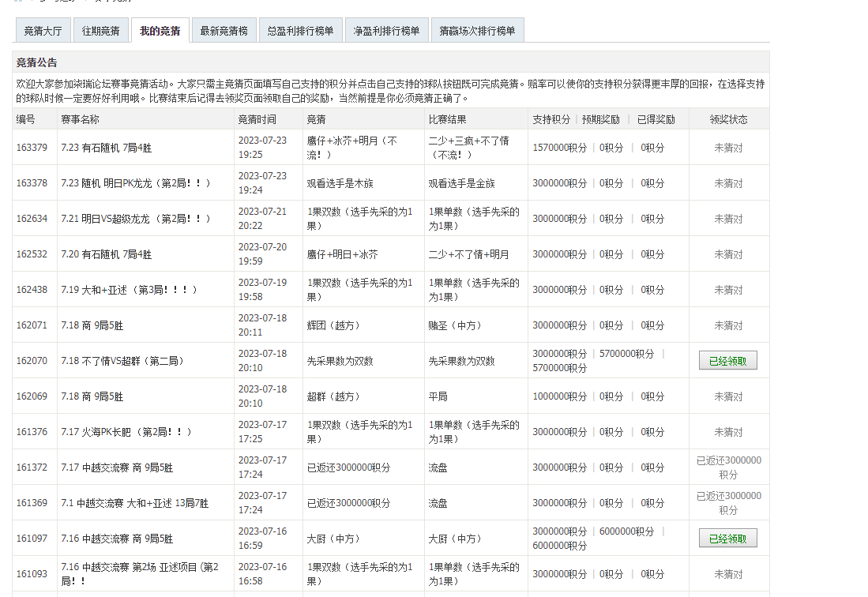Select event 7.19 大和+亚述 (第3局)

coord(129,290)
